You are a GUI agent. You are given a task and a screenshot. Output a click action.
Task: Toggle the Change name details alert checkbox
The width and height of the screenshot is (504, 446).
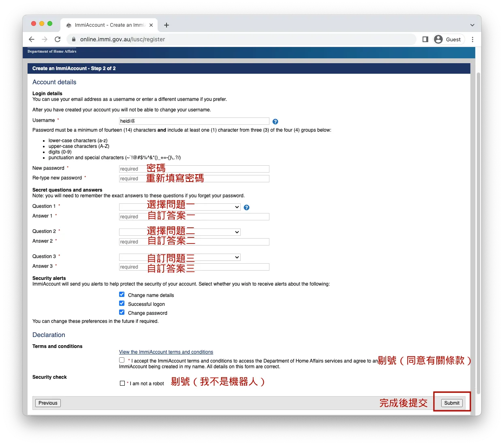pyautogui.click(x=122, y=294)
